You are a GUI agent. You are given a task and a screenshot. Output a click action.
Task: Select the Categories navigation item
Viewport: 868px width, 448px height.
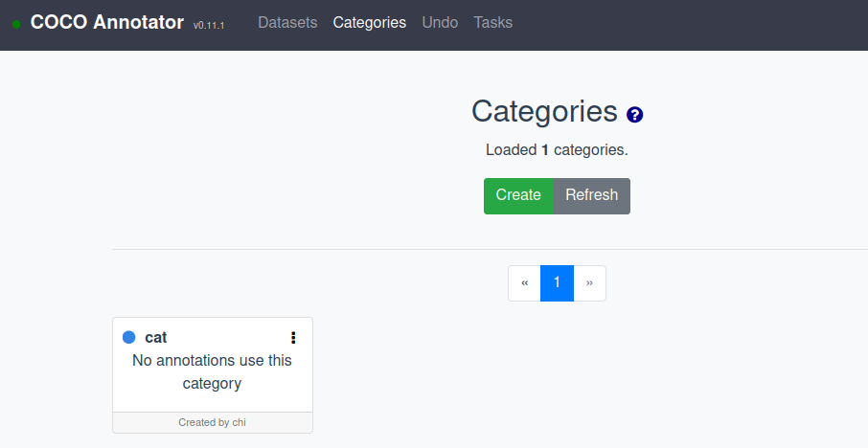(x=369, y=22)
